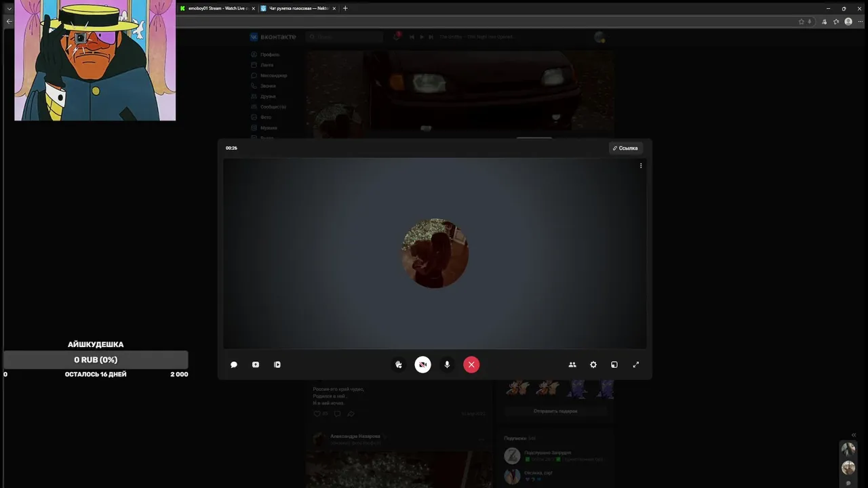Open VK notifications bell
This screenshot has width=868, height=488.
point(397,37)
